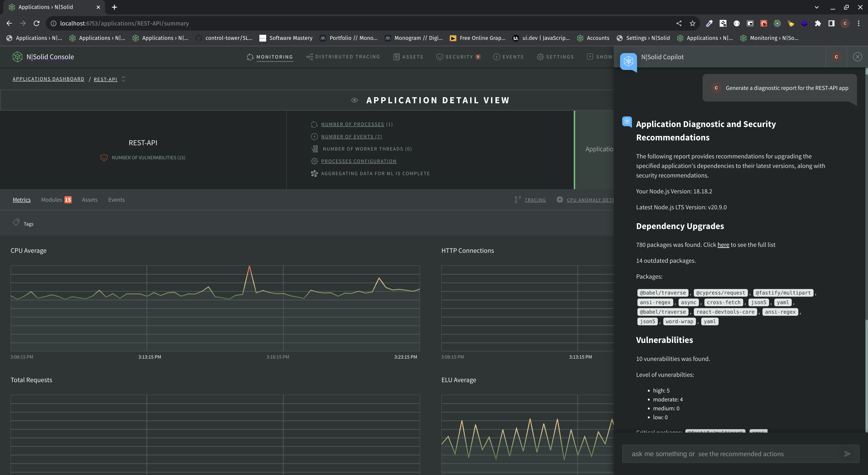Click the eye icon beside Application Detail View
Image resolution: width=868 pixels, height=475 pixels.
[354, 100]
